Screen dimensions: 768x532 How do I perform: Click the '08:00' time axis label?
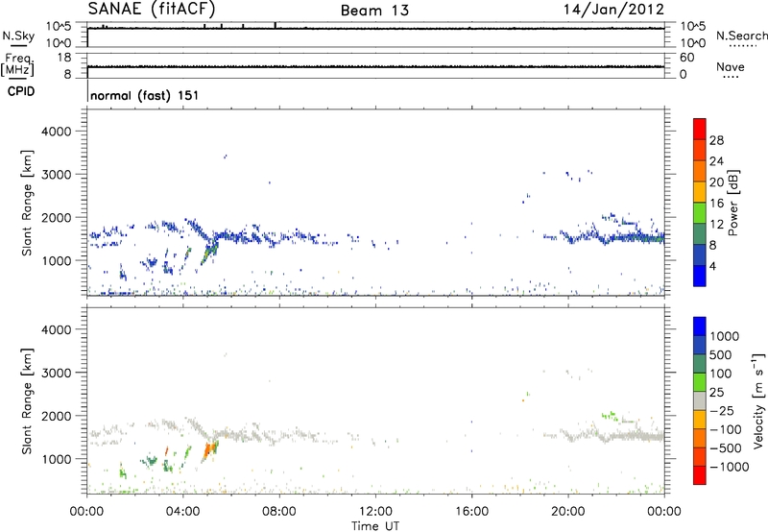tap(279, 512)
